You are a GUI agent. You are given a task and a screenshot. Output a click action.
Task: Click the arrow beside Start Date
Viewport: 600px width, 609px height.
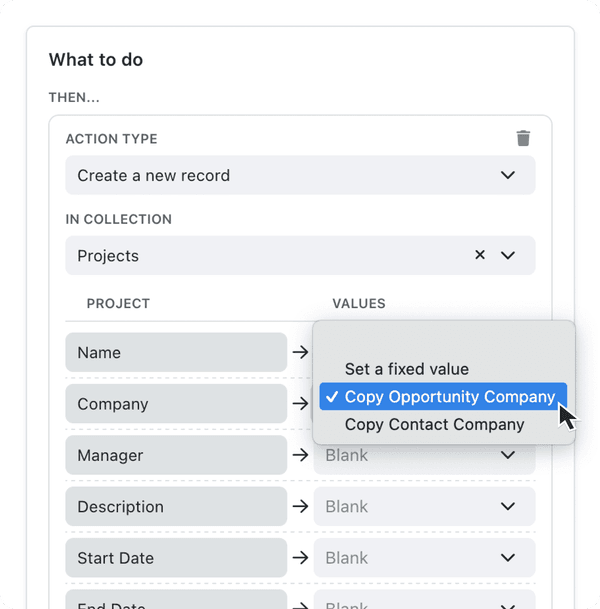click(x=300, y=557)
